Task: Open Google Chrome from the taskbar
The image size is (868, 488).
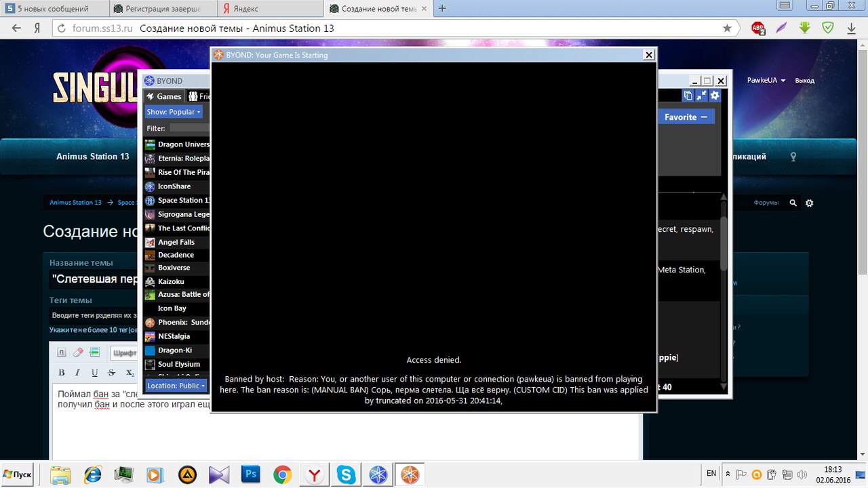Action: click(x=283, y=474)
